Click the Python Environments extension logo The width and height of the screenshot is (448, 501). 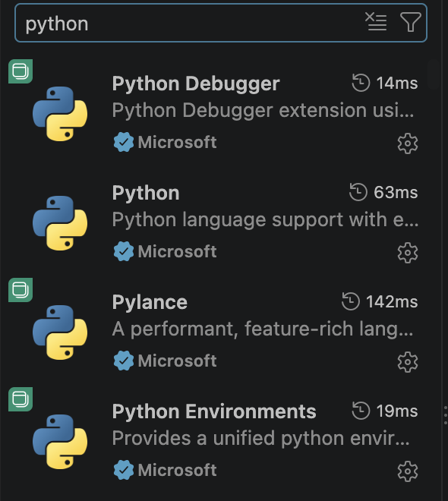tap(60, 442)
